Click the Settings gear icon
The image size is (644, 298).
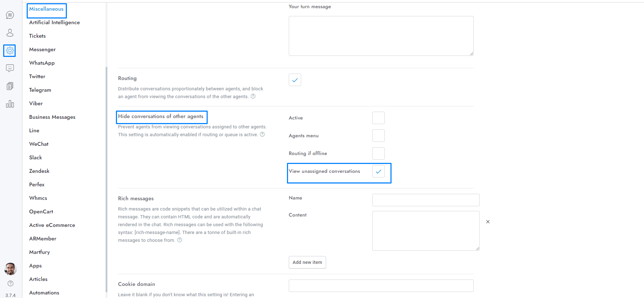tap(10, 50)
